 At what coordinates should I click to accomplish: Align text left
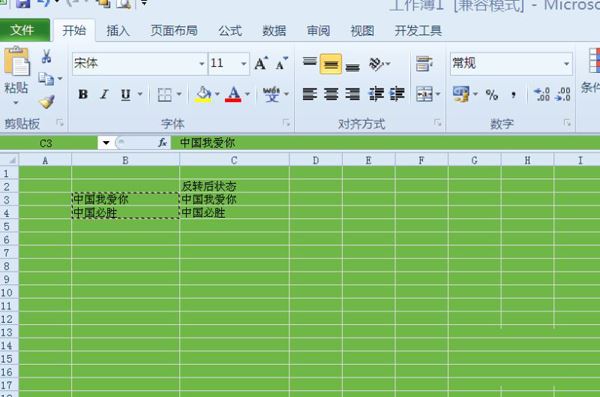click(310, 94)
